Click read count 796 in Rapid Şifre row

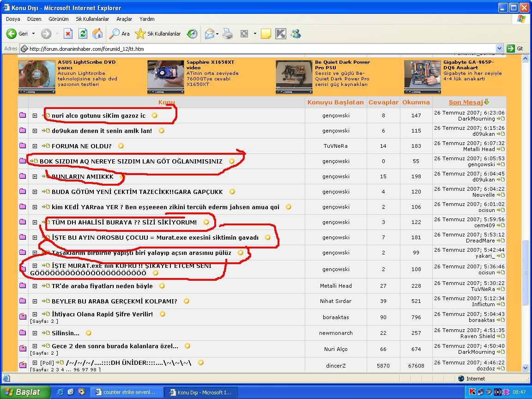pos(416,317)
